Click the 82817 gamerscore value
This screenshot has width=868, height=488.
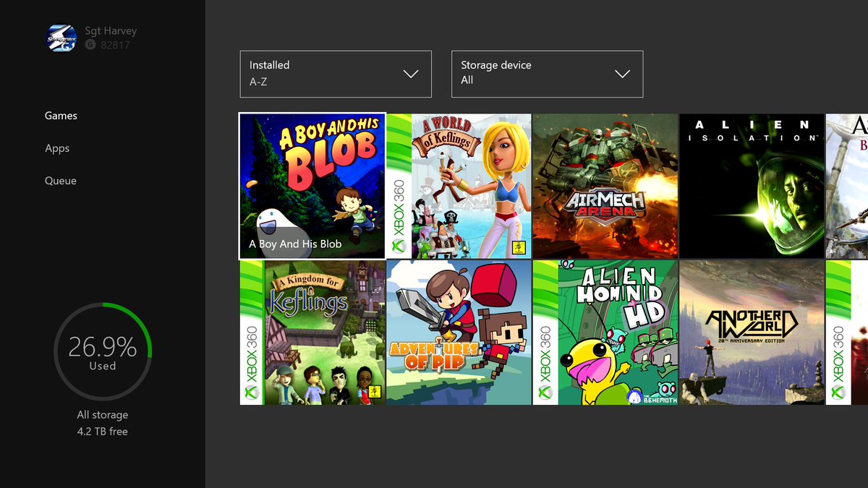[x=116, y=45]
